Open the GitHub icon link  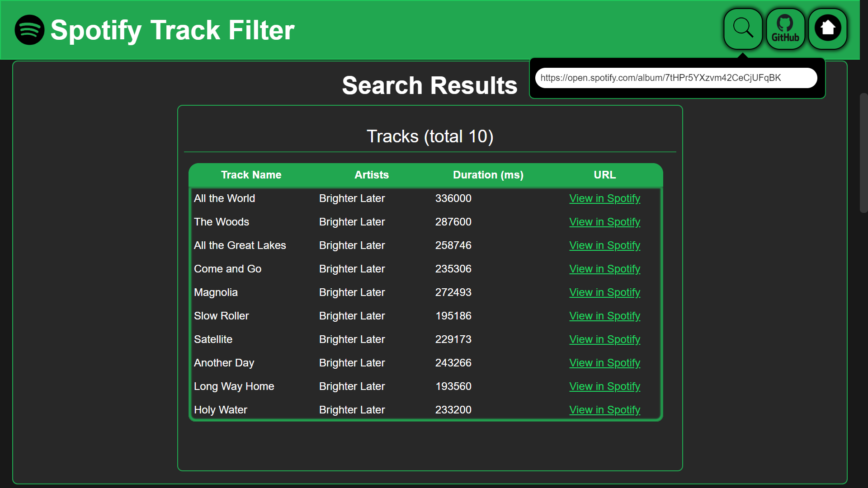point(785,29)
